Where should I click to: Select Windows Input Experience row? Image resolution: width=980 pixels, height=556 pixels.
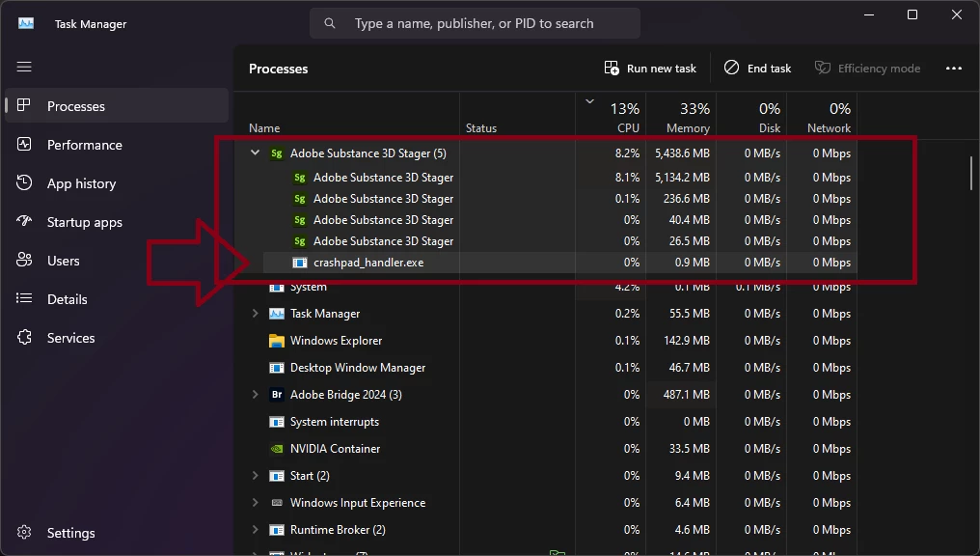pos(546,503)
